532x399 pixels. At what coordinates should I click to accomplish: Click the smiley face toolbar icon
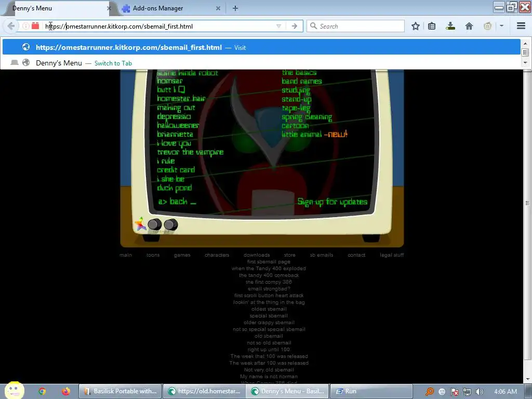[x=487, y=26]
